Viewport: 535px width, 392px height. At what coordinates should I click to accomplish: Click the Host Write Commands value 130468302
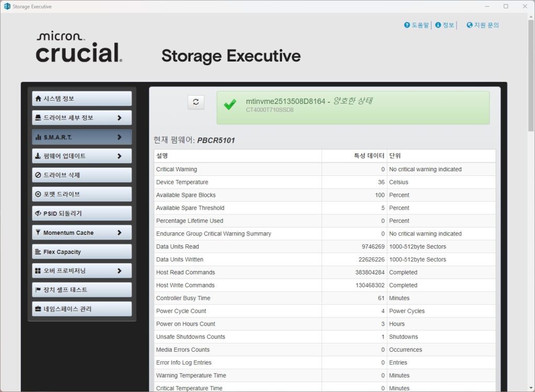[370, 286]
